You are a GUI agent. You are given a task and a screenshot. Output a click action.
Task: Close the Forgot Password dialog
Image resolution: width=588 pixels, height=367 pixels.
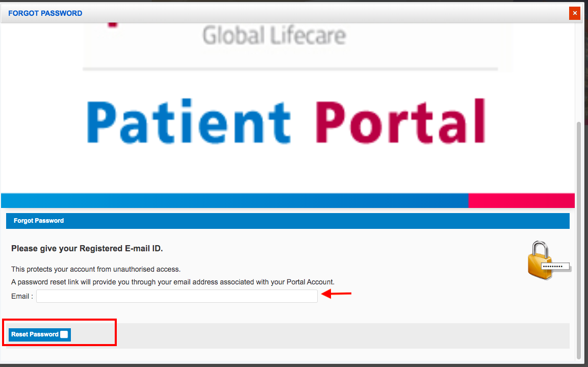coord(575,13)
